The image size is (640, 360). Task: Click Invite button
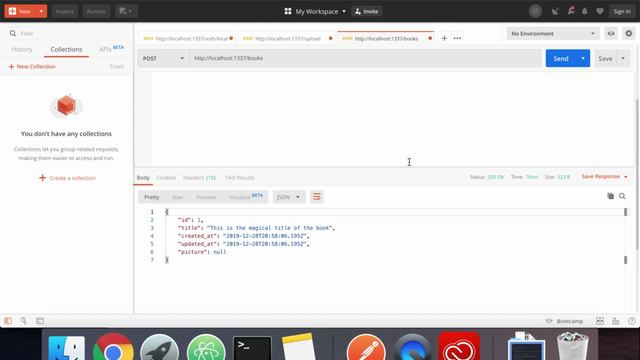coord(367,11)
